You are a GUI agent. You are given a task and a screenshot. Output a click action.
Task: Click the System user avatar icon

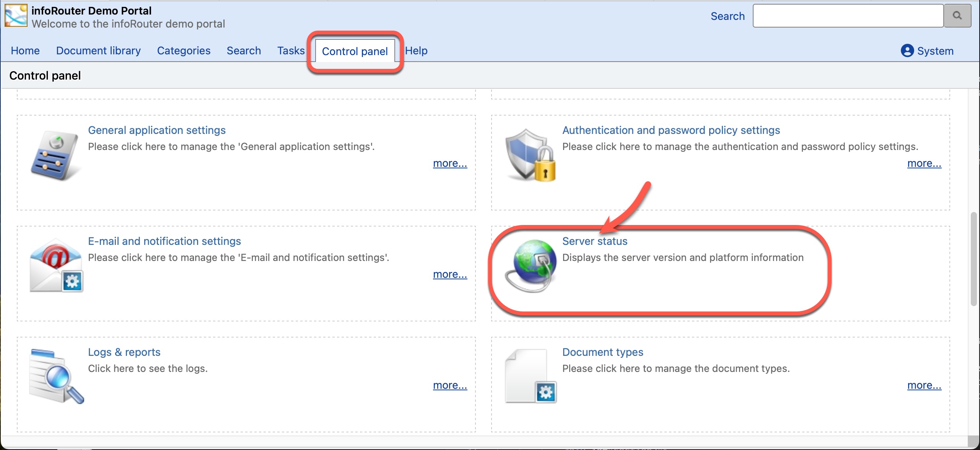click(x=907, y=51)
